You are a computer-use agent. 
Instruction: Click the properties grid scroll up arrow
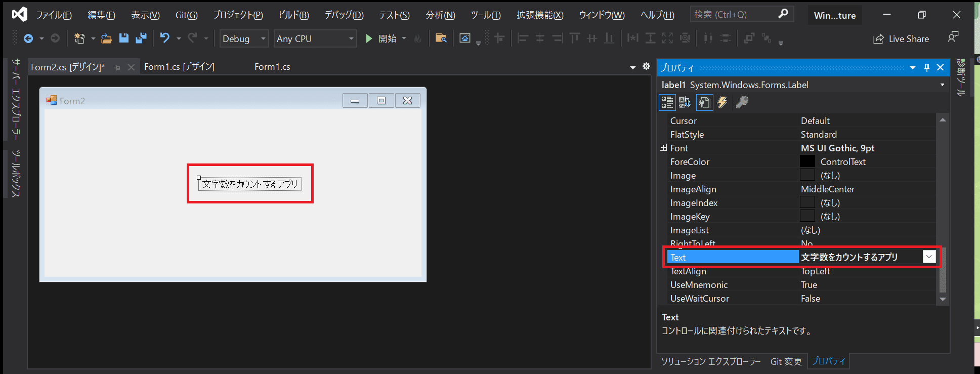coord(943,120)
